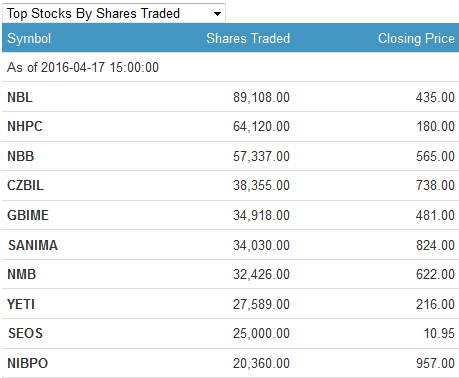Click the Shares Traded column header
The width and height of the screenshot is (459, 378).
click(248, 38)
